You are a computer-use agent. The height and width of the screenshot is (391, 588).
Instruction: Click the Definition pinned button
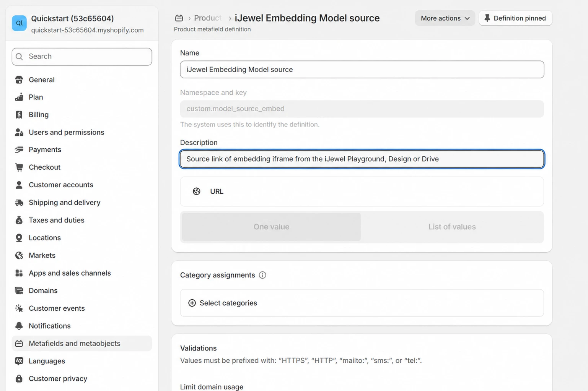click(515, 18)
